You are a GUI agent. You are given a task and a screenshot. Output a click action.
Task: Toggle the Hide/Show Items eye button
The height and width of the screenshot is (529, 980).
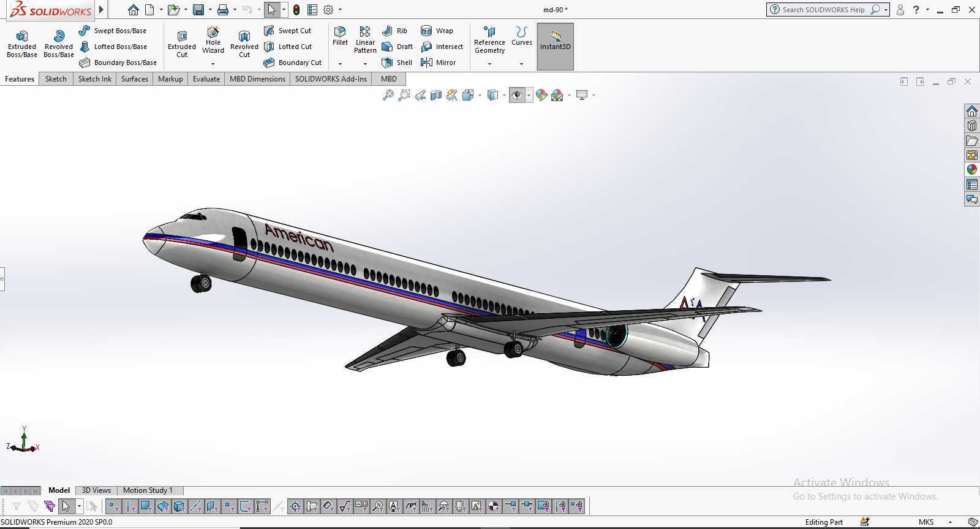(x=517, y=95)
